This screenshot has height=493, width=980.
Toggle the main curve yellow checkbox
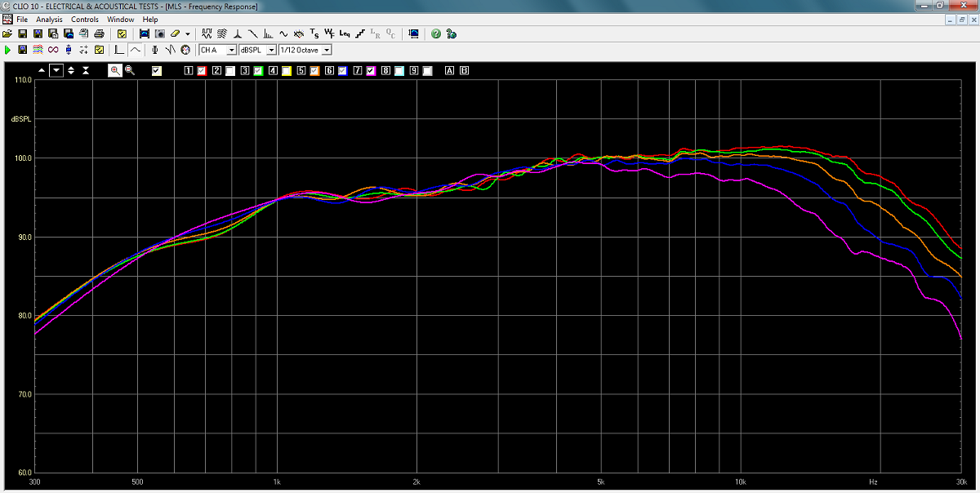pos(156,70)
